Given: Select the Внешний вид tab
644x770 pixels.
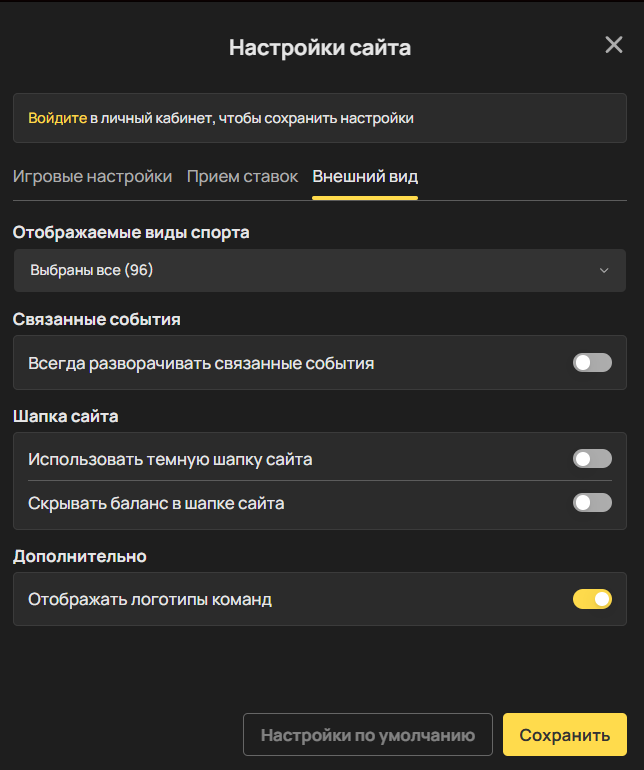Looking at the screenshot, I should [365, 176].
